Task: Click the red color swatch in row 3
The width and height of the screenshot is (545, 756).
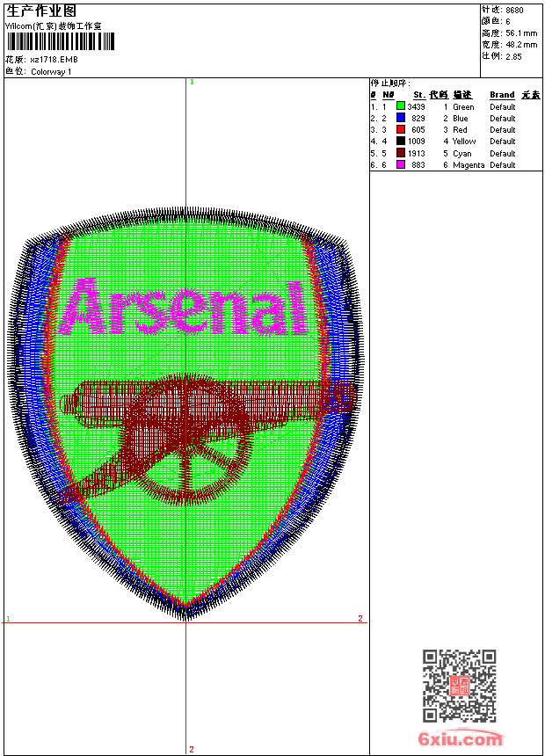Action: (x=400, y=129)
